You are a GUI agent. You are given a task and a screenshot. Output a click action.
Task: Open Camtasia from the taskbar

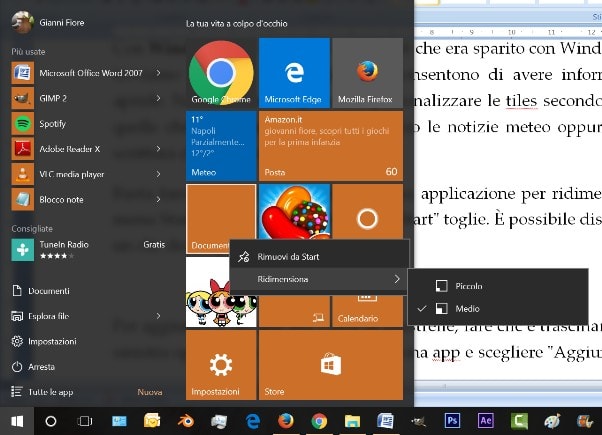pyautogui.click(x=519, y=421)
